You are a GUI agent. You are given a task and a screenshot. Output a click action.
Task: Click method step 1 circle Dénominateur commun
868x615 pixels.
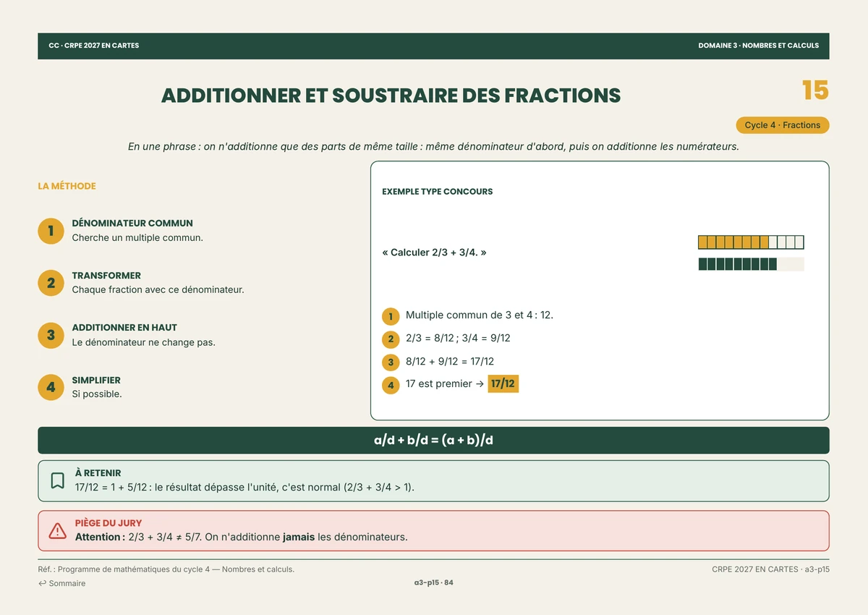[51, 231]
